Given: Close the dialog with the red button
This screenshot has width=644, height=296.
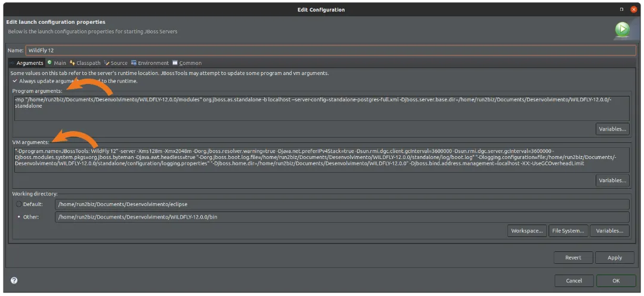Looking at the screenshot, I should click(634, 10).
